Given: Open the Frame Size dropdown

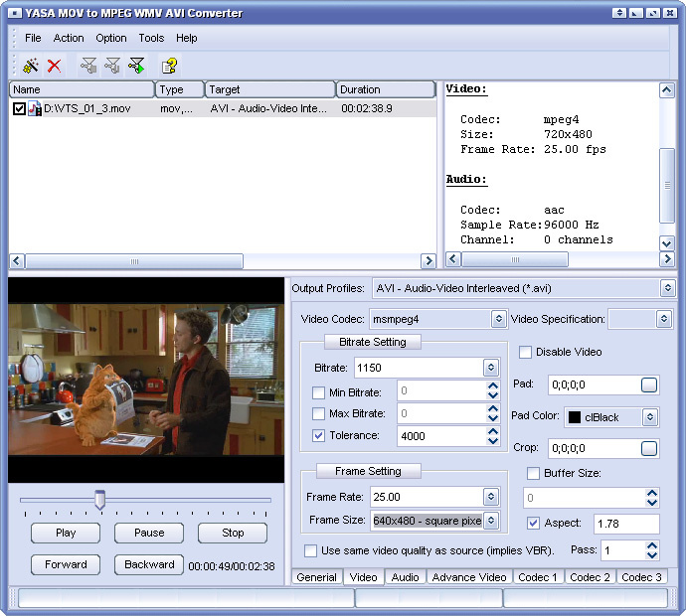Looking at the screenshot, I should pyautogui.click(x=490, y=521).
